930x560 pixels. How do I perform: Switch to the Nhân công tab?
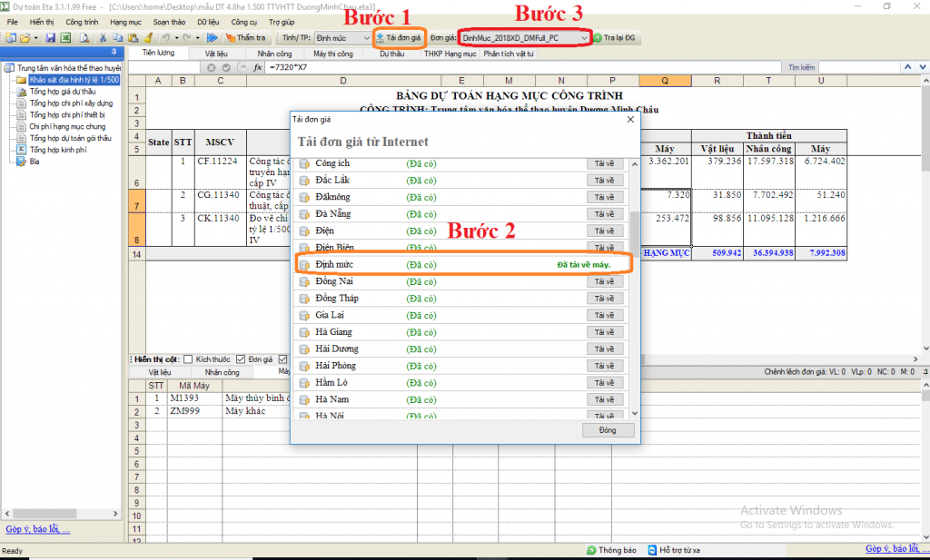coord(274,54)
